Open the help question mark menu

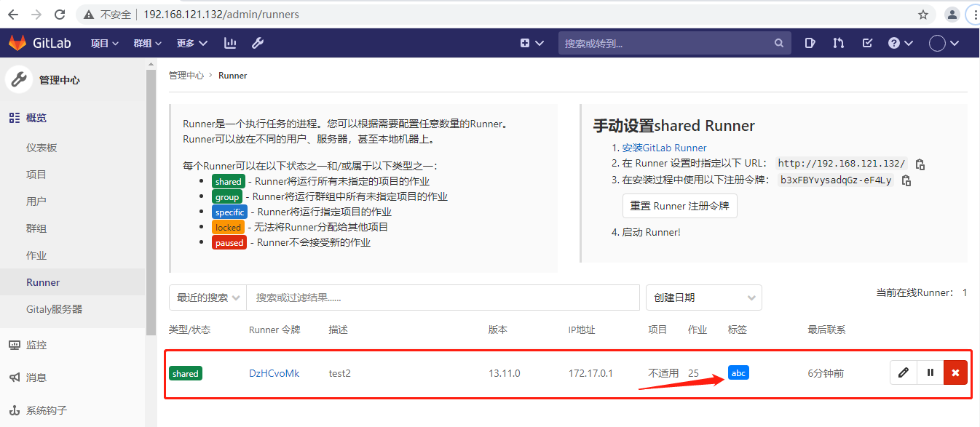901,43
